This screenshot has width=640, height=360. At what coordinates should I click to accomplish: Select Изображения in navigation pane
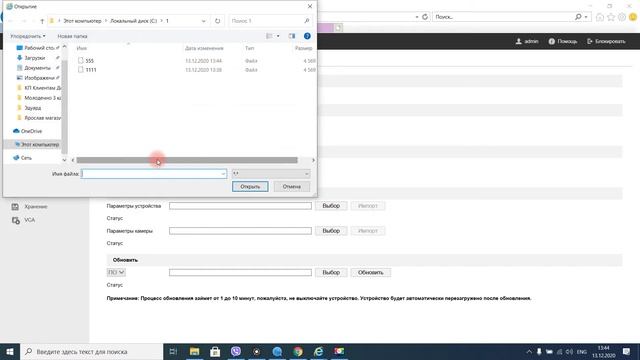pos(38,78)
